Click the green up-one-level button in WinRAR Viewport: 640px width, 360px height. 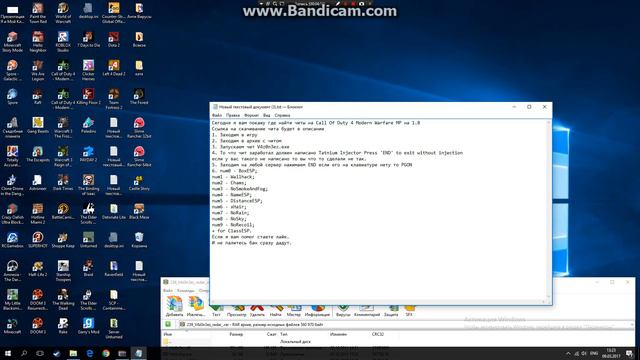click(168, 324)
